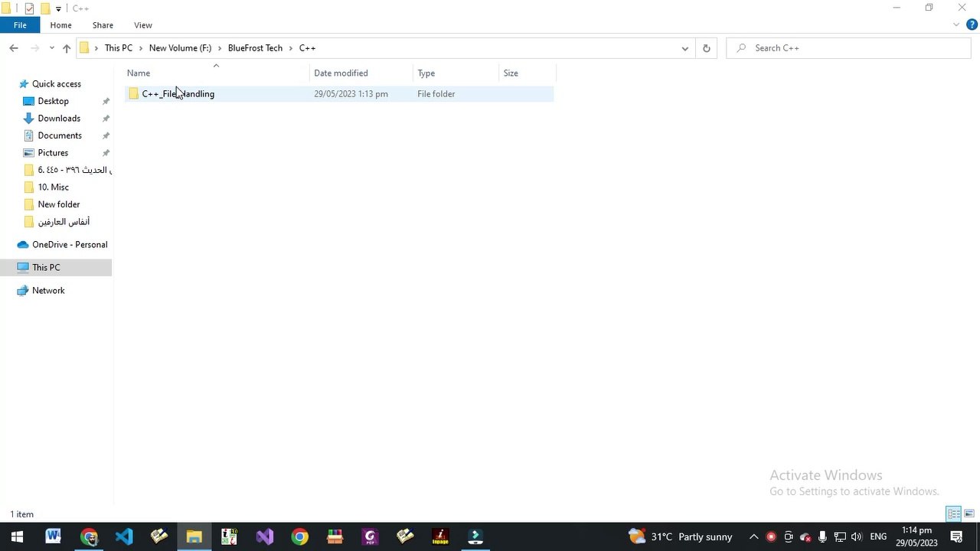The image size is (980, 551).
Task: Select This PC in navigation pane
Action: [46, 267]
